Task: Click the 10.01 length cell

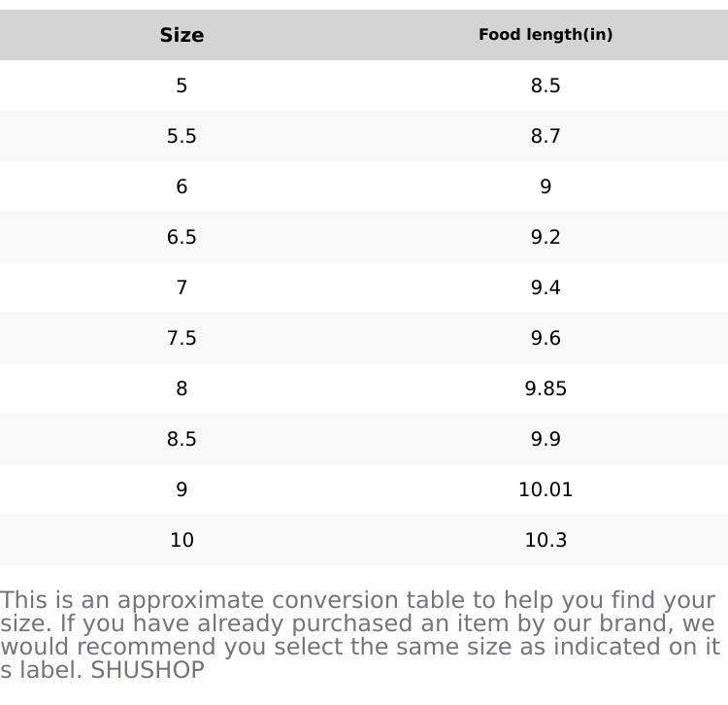Action: coord(546,489)
